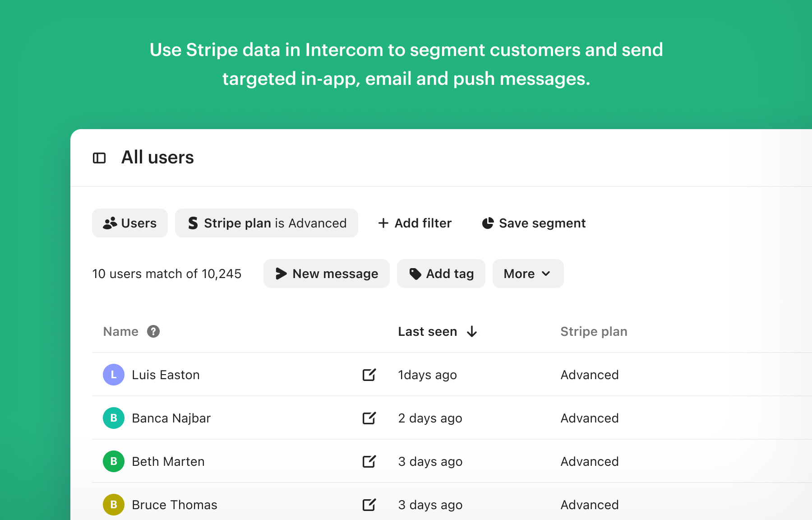Screen dimensions: 812x520
Task: Select the Name column header
Action: coord(120,331)
